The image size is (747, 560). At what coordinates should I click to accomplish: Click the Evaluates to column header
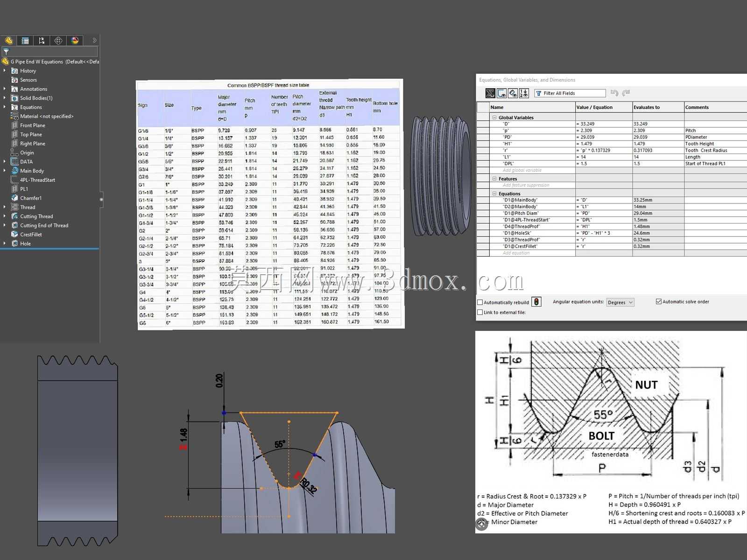click(658, 107)
